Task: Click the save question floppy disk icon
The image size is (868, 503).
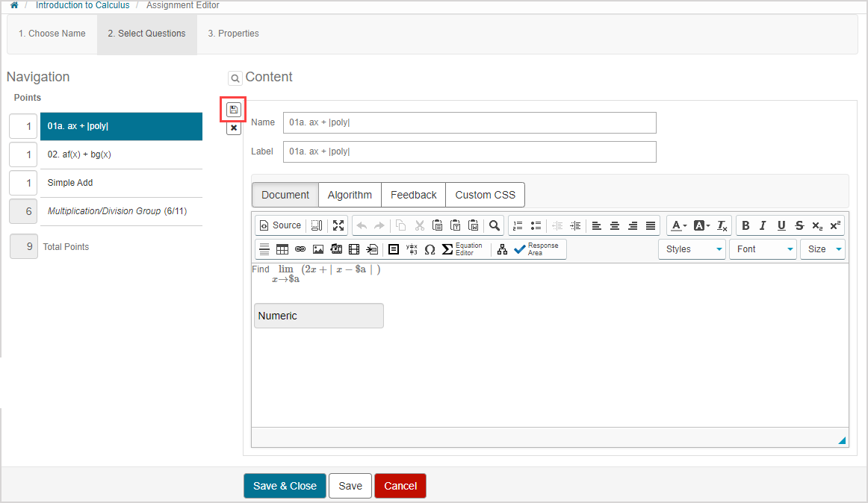Action: (234, 110)
